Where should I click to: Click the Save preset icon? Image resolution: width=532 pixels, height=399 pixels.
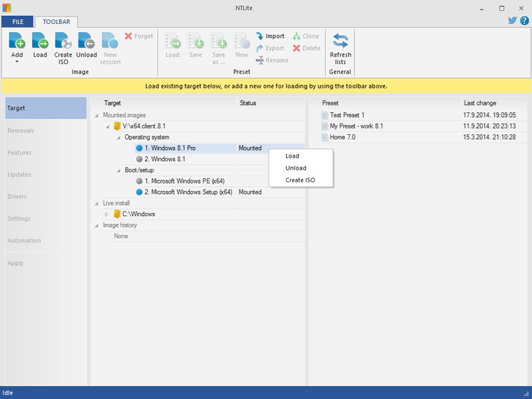(x=196, y=41)
